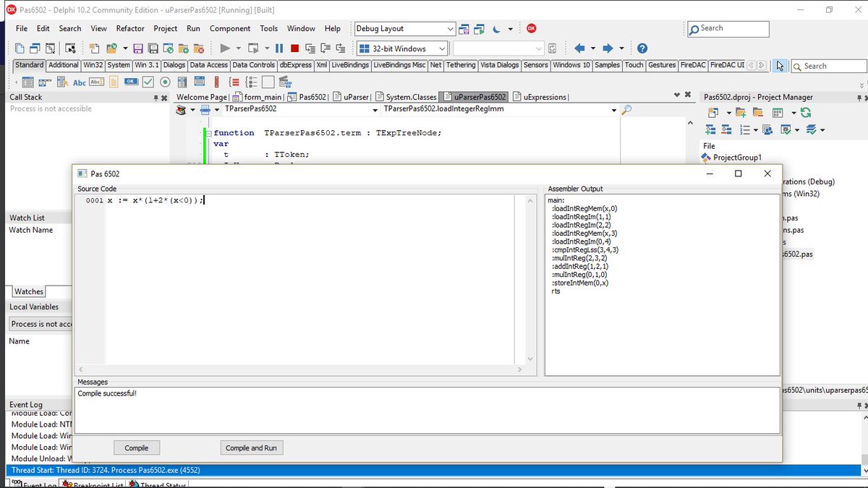
Task: Toggle the dark theme moon icon
Action: (497, 29)
